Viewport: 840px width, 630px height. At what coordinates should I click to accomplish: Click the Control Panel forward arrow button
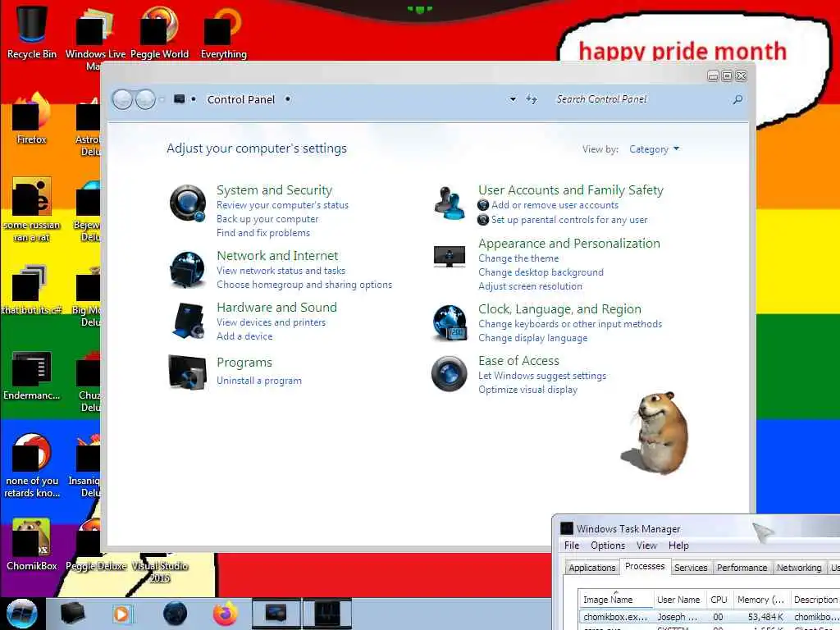[x=145, y=99]
